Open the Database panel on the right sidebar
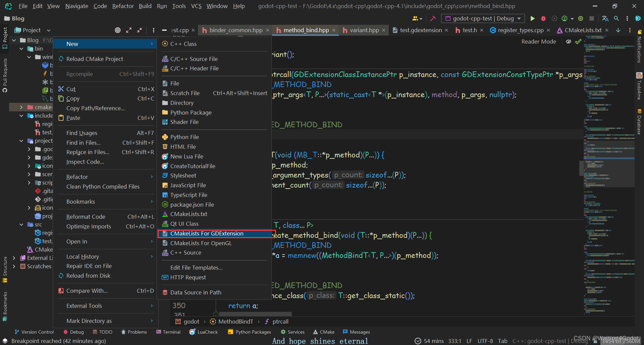Screen dimensions: 644x345 click(x=639, y=122)
